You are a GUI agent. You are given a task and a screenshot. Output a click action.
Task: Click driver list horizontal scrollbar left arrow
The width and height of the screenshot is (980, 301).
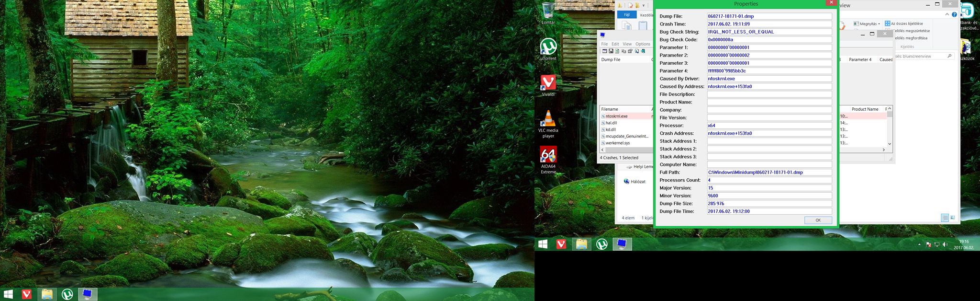point(602,150)
